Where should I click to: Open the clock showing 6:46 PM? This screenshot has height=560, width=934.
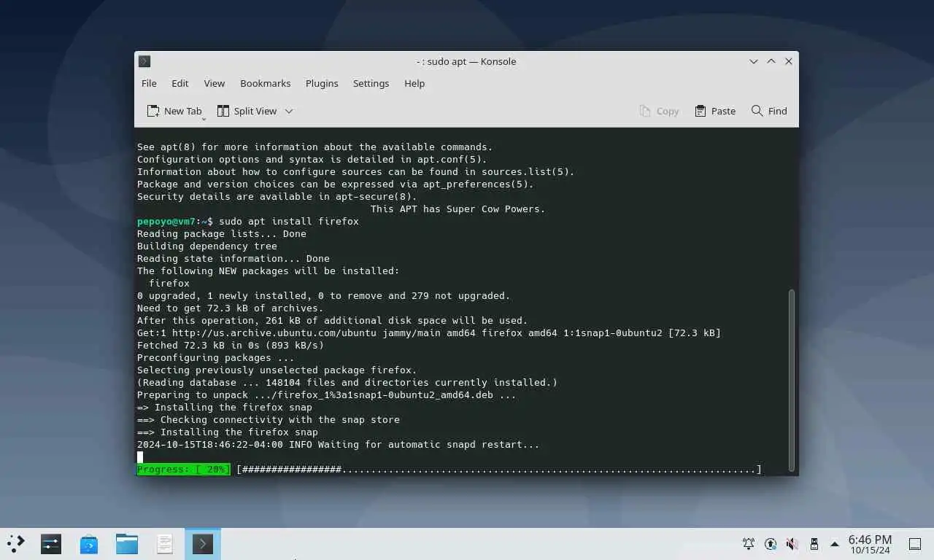pos(870,544)
